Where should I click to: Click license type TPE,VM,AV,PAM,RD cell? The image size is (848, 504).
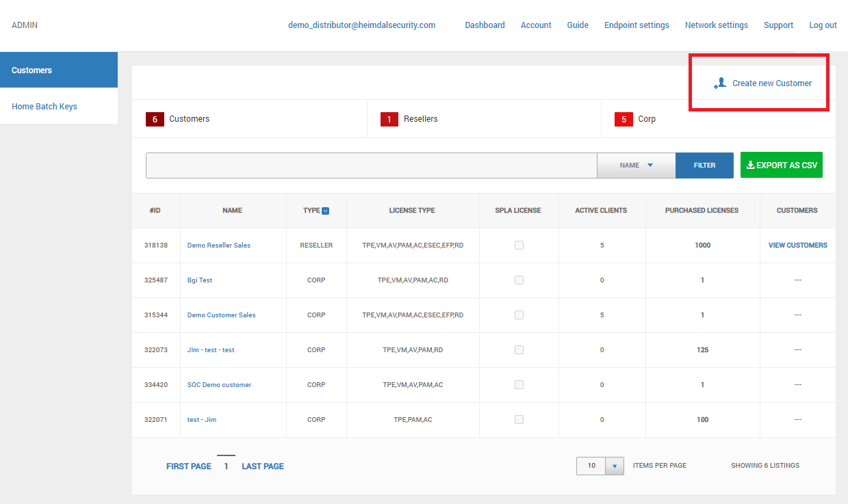click(413, 349)
